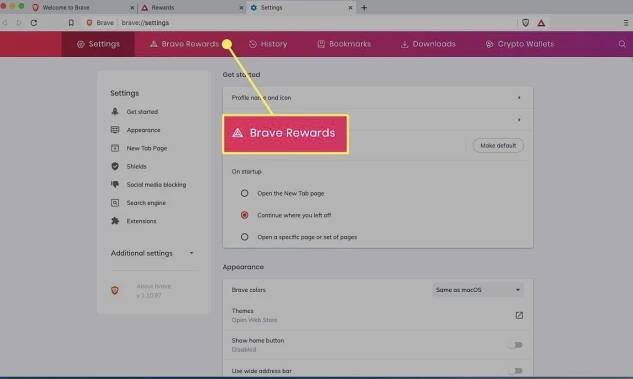This screenshot has height=379, width=633.
Task: Click the Appearance icon in the sidebar
Action: pos(115,130)
